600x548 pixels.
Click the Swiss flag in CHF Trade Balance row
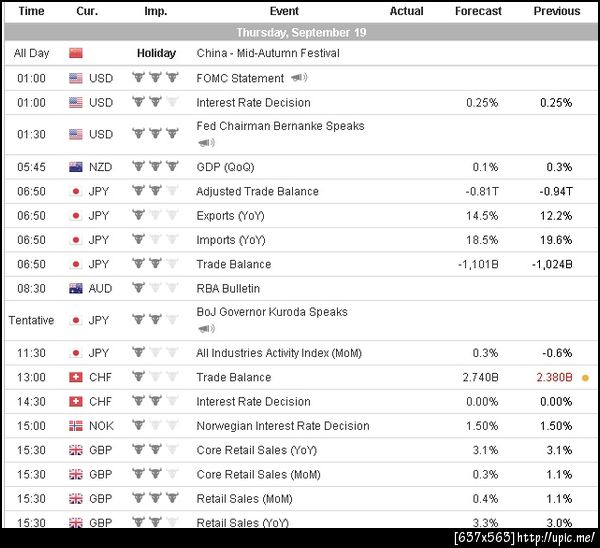point(76,378)
